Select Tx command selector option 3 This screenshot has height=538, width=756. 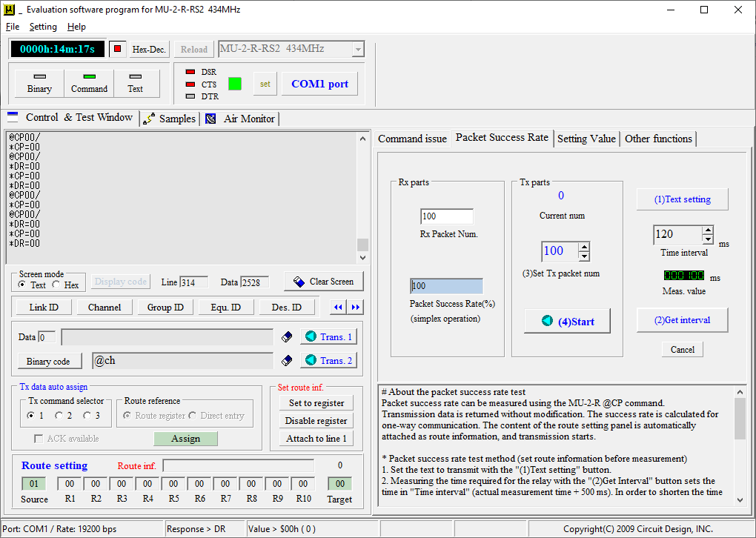click(87, 415)
